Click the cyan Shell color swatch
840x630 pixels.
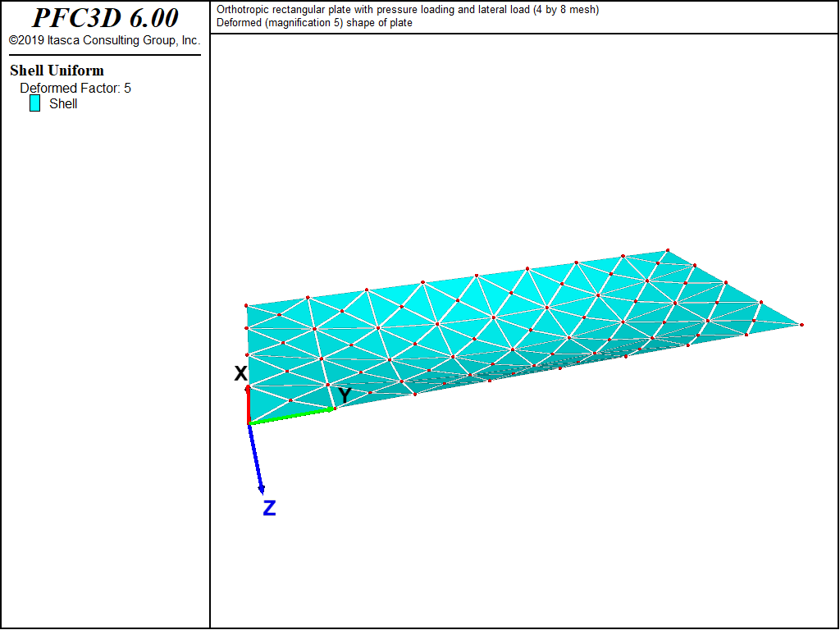(x=34, y=103)
